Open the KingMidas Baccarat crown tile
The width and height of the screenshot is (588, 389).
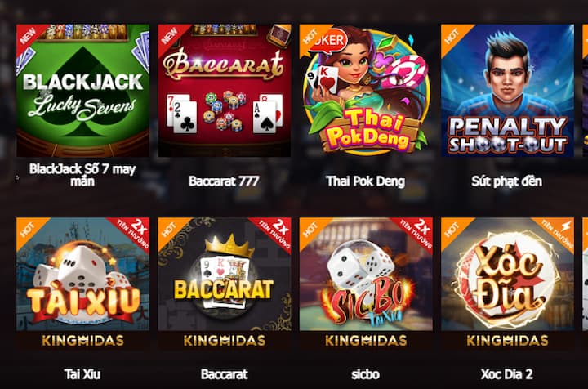225,275
